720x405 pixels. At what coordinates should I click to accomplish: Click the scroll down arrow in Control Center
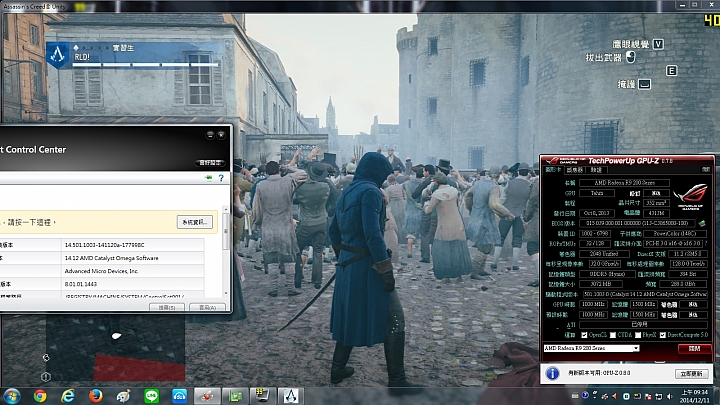click(x=225, y=293)
